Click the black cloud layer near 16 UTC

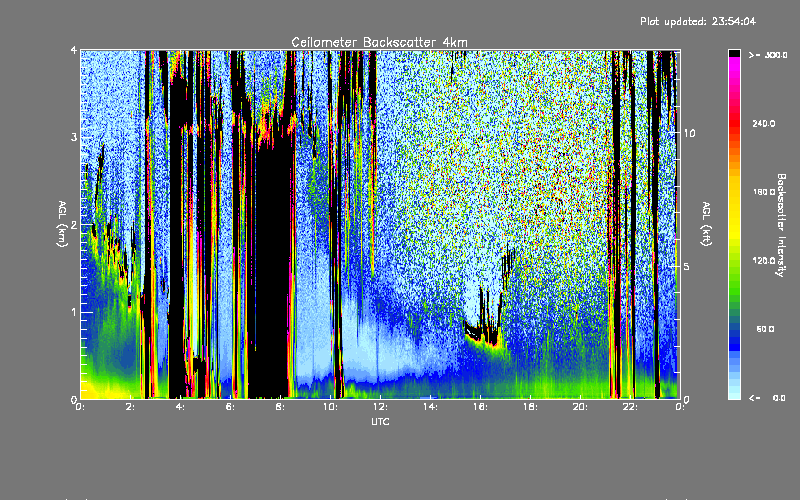tap(482, 333)
